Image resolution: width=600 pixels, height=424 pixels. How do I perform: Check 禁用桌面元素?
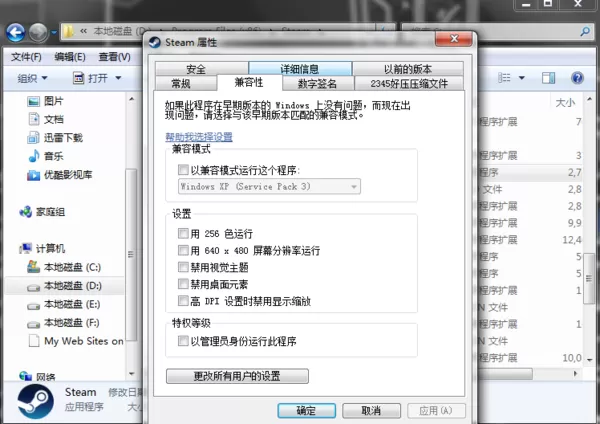point(183,284)
